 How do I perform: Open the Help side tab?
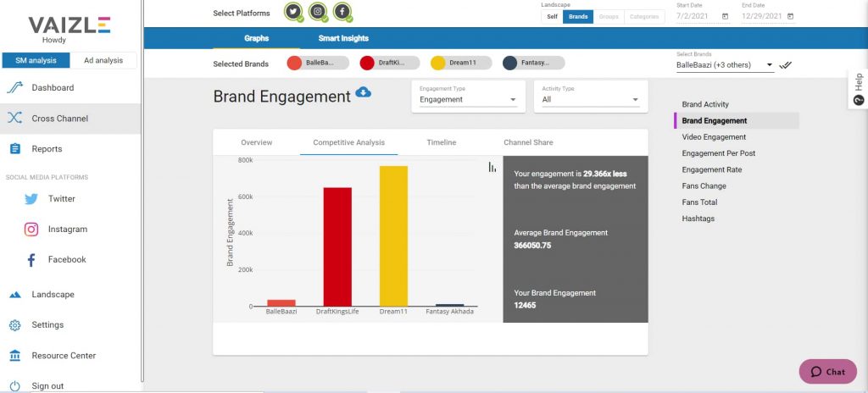point(859,89)
